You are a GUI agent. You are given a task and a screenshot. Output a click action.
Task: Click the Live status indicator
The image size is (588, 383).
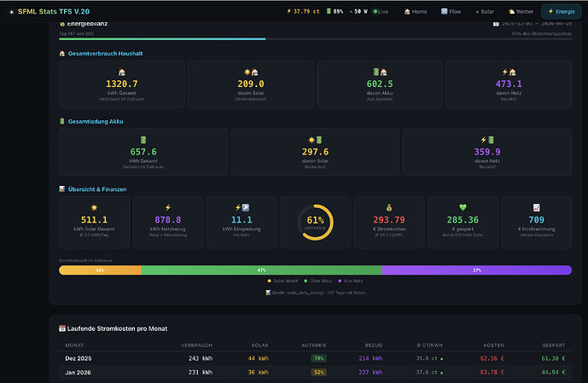coord(381,12)
